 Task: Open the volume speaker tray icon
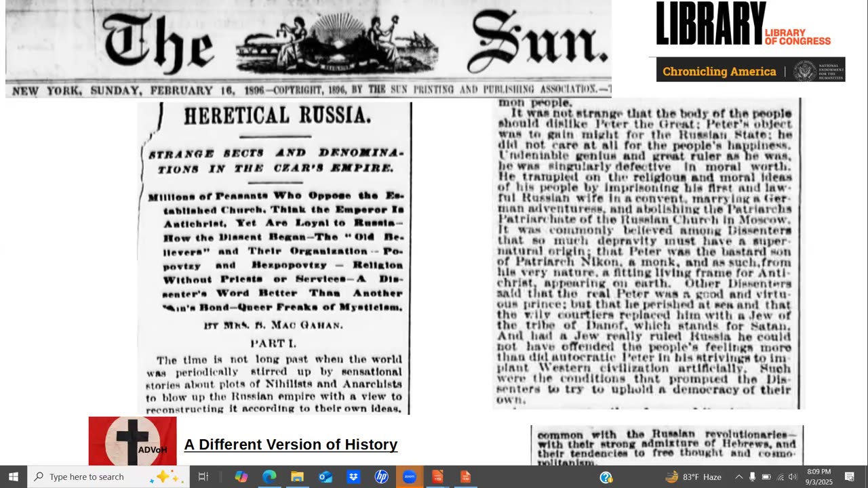click(793, 477)
